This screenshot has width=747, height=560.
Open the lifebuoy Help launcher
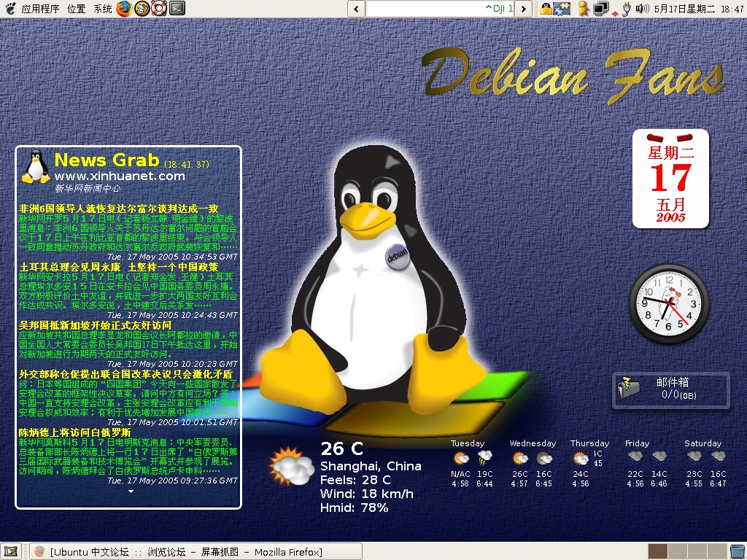[160, 8]
